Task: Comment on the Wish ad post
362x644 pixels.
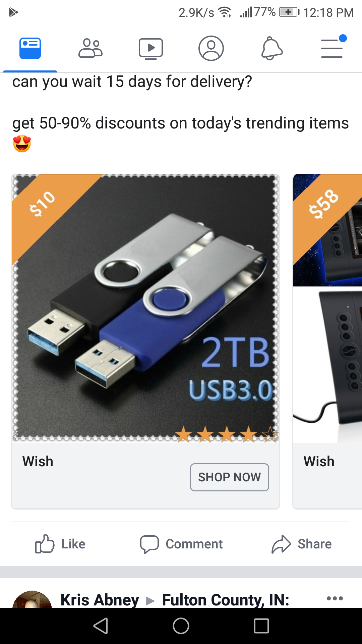Action: 181,544
